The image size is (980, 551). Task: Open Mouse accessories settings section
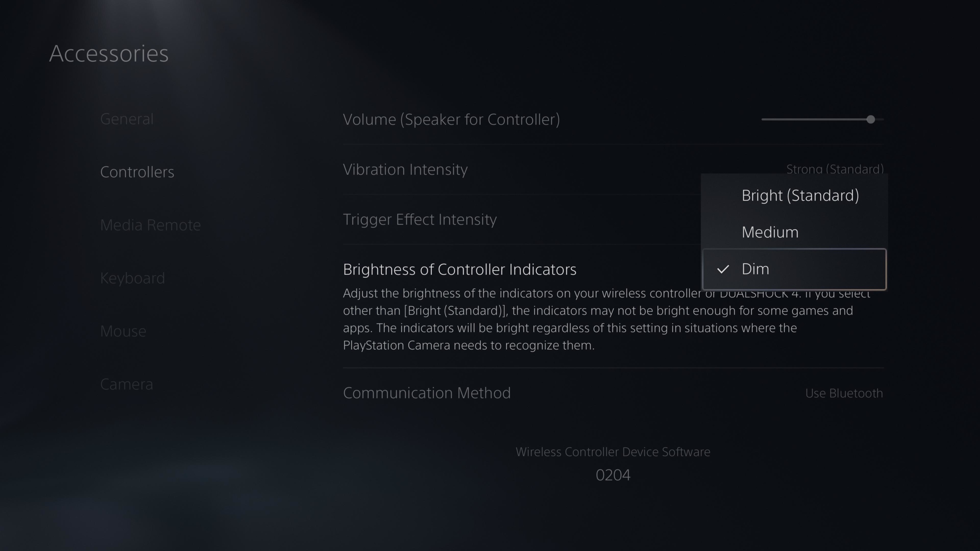click(x=123, y=330)
